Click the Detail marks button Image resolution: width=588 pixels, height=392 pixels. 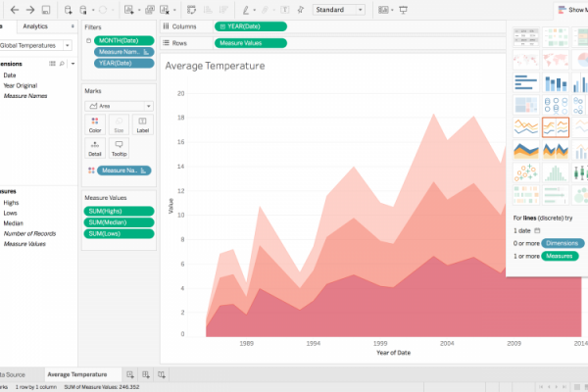point(95,148)
